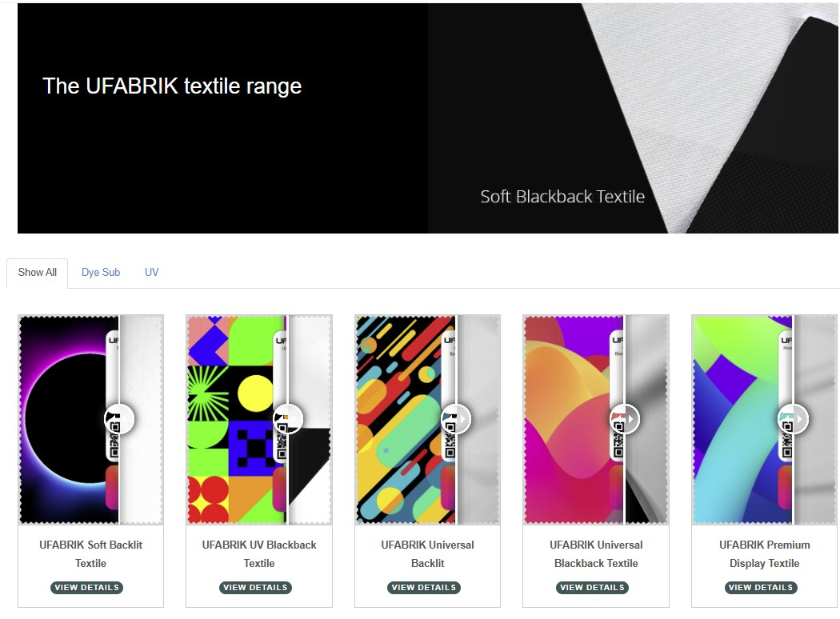Screen dimensions: 840x619
Task: Click slider arrow on Universal Blackback Textile image
Action: [626, 418]
